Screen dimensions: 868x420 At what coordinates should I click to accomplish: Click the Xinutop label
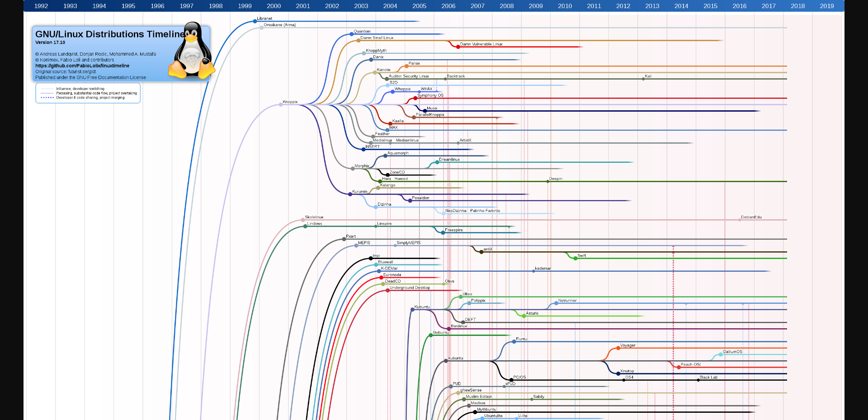tap(627, 371)
